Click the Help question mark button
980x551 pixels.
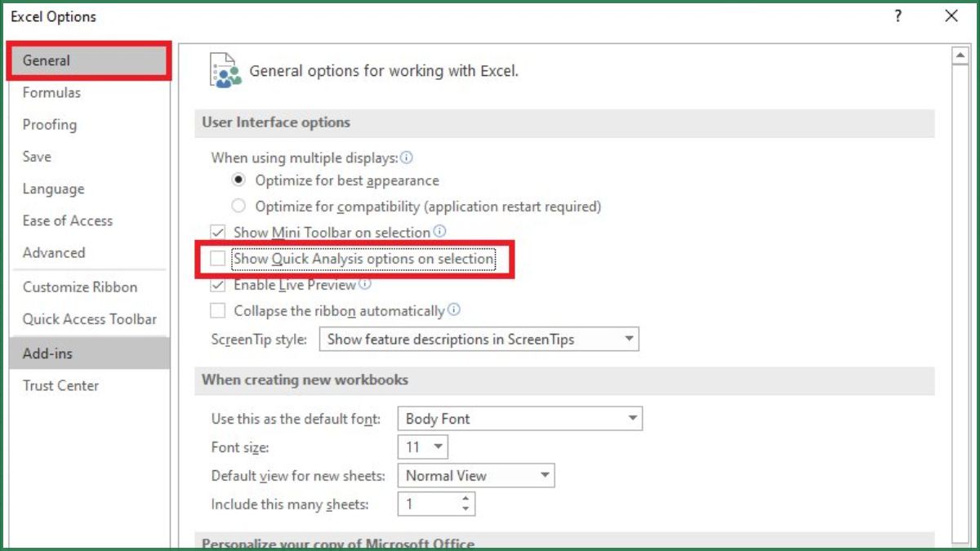pyautogui.click(x=898, y=16)
